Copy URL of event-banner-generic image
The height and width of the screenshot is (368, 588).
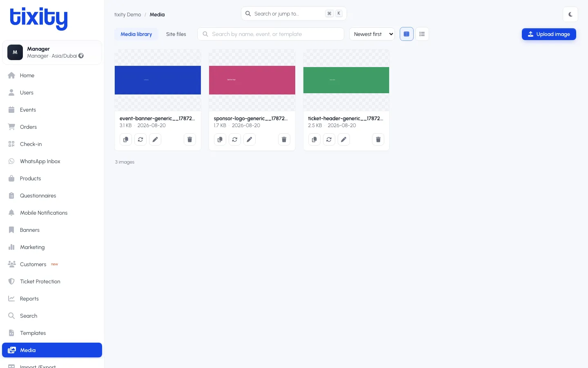click(x=126, y=139)
